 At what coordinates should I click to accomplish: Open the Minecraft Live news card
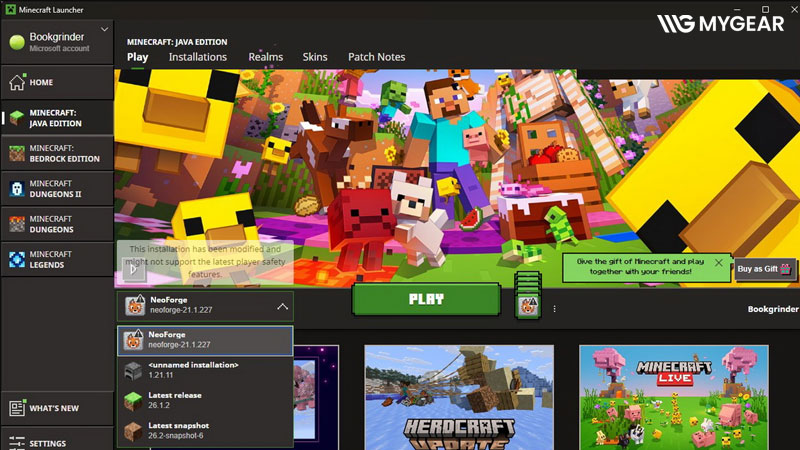(x=673, y=397)
